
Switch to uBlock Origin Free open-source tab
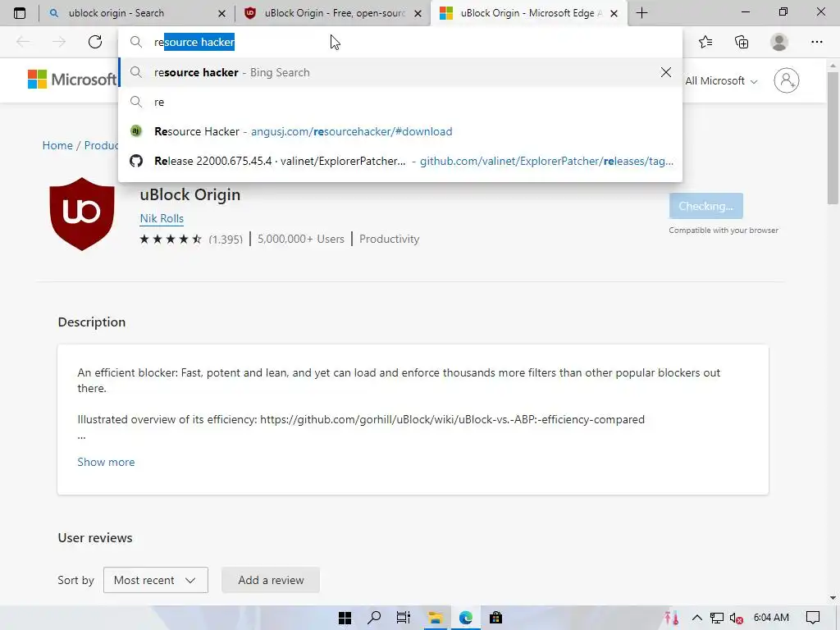[332, 13]
